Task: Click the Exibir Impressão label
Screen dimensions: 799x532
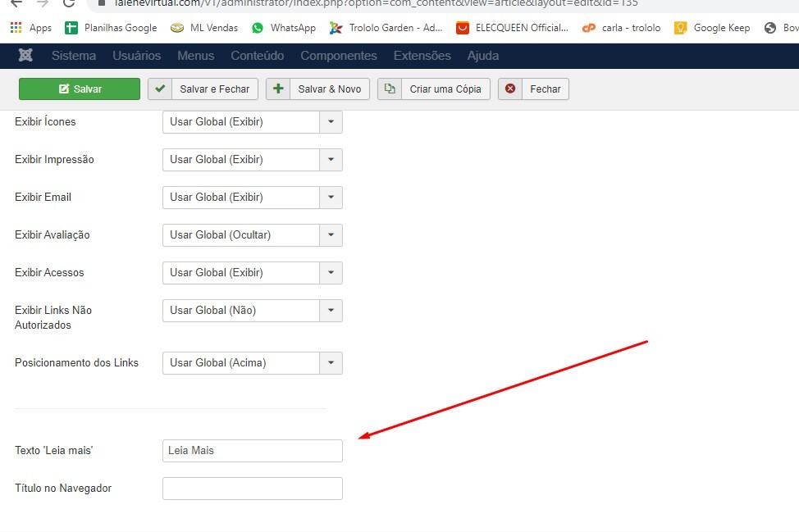Action: pos(54,159)
